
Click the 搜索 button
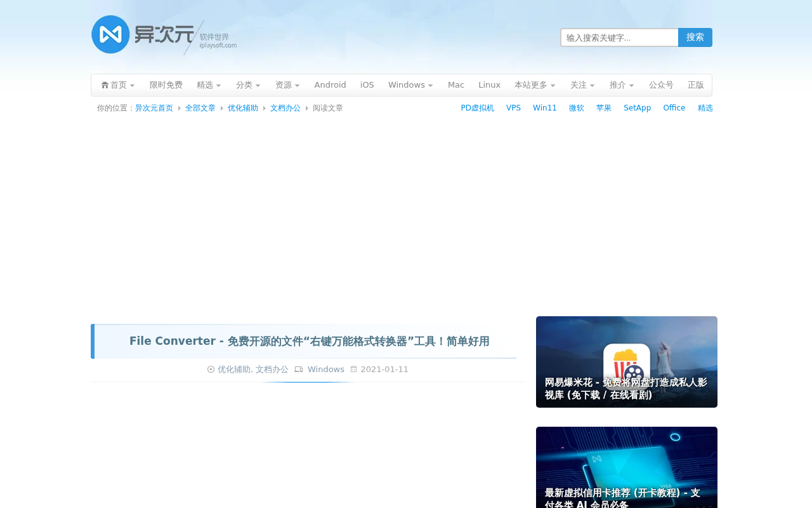coord(695,37)
